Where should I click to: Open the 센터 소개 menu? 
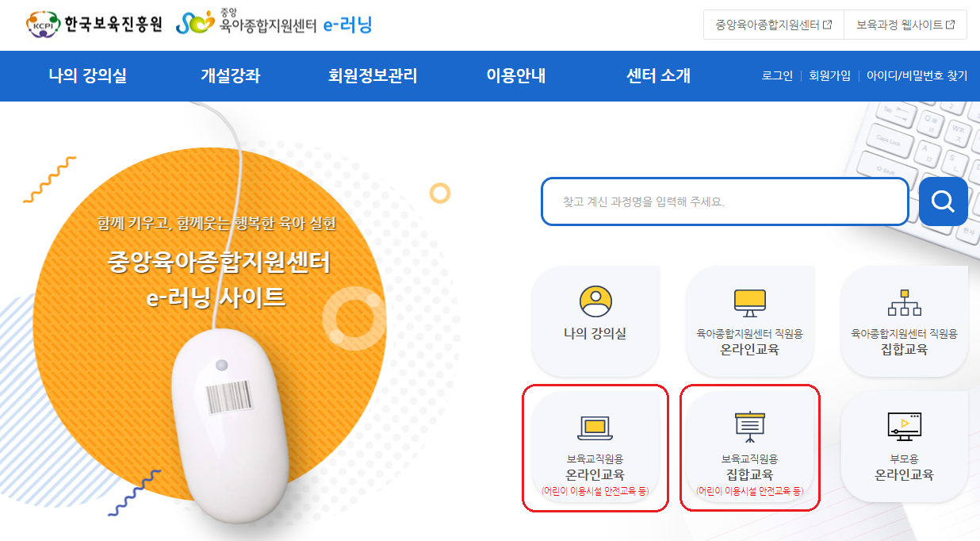click(658, 76)
